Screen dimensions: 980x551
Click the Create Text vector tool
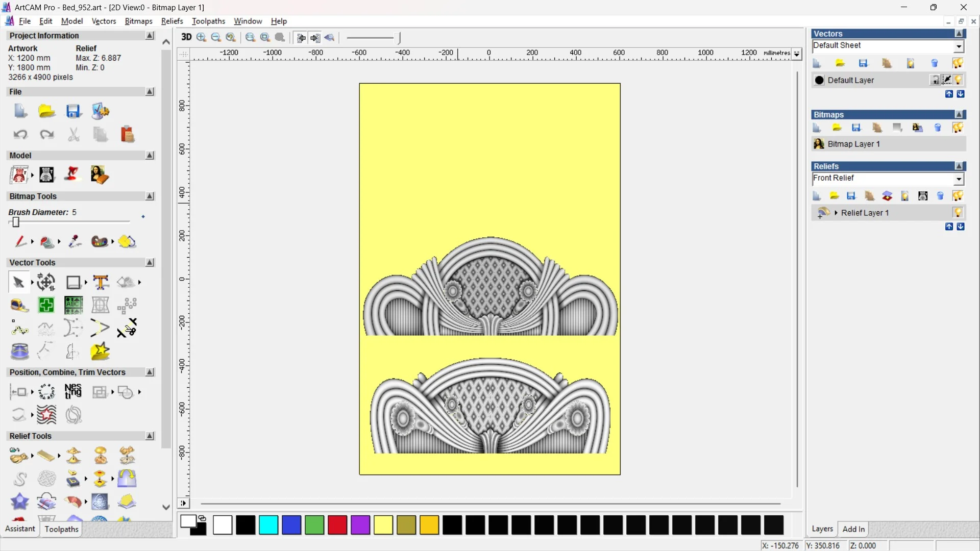click(101, 282)
